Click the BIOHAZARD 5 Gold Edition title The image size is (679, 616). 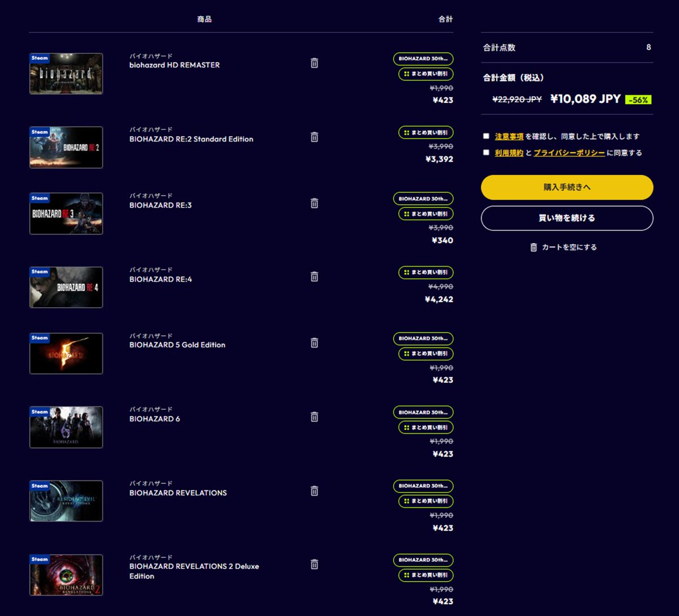(x=177, y=345)
